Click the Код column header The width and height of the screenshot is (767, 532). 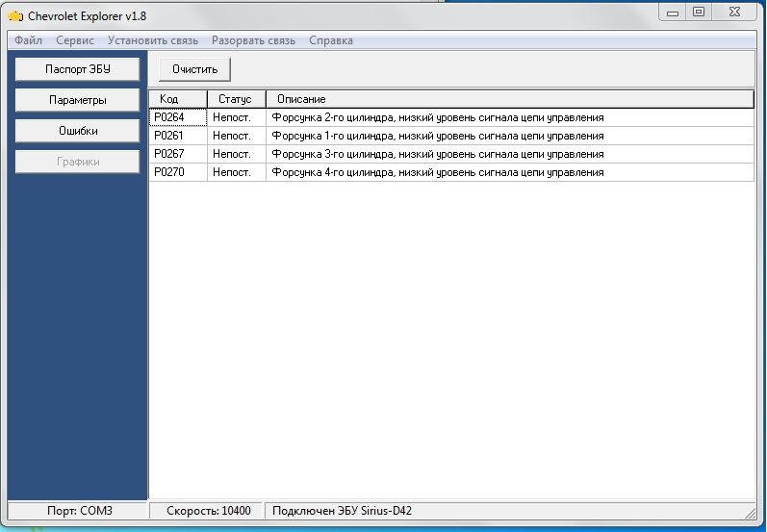[x=178, y=99]
